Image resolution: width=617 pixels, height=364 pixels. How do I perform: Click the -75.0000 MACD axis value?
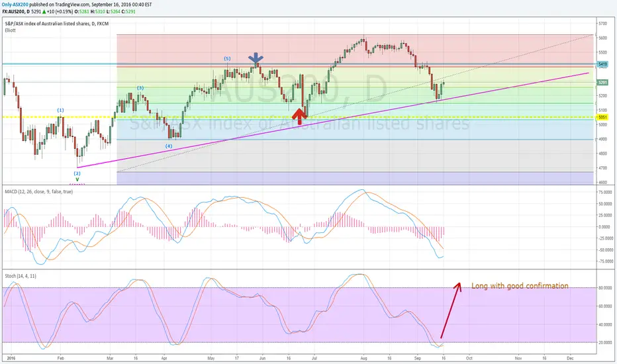click(x=605, y=261)
